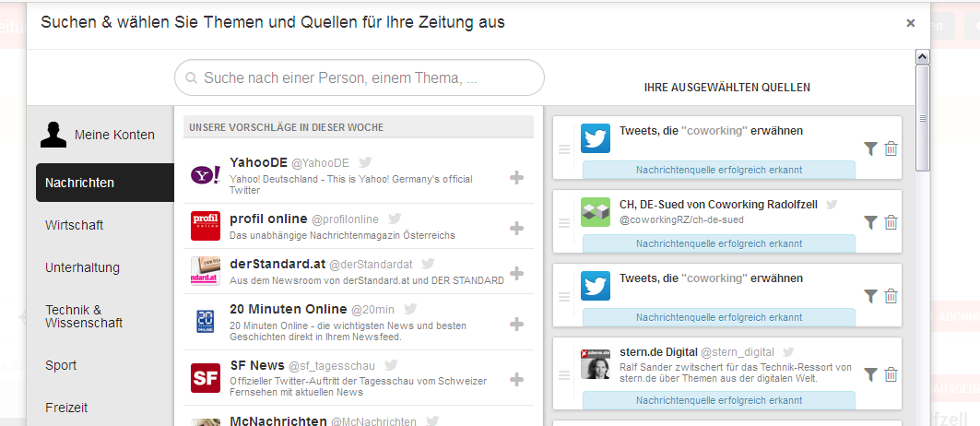Open Meine Konten section
Screen dimensions: 980x426
[x=113, y=135]
